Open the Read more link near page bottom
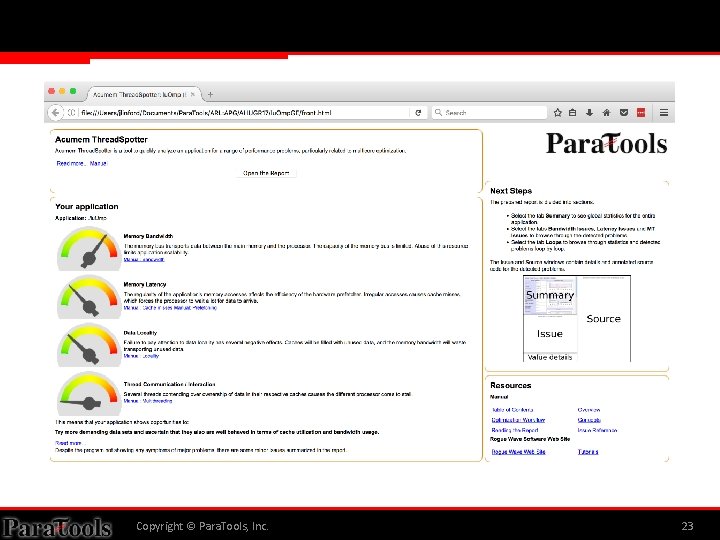 [x=69, y=443]
